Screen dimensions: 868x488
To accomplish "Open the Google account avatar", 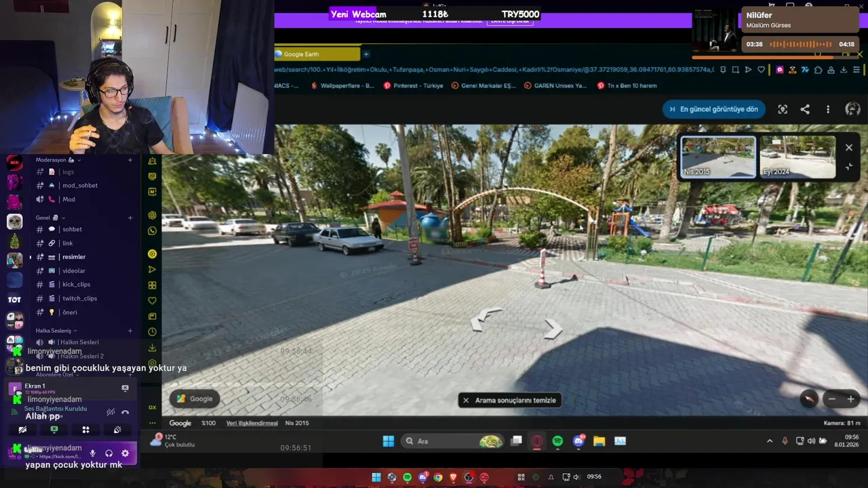I will [852, 109].
